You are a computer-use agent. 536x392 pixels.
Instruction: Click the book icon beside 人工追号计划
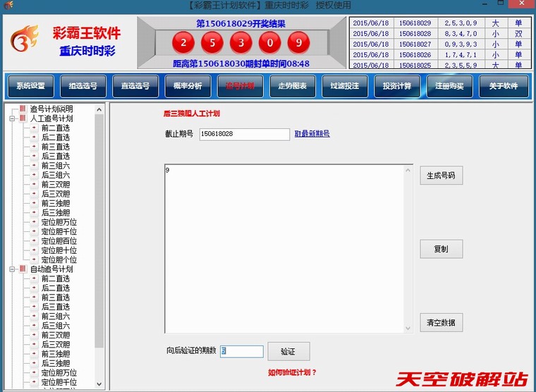[23, 118]
